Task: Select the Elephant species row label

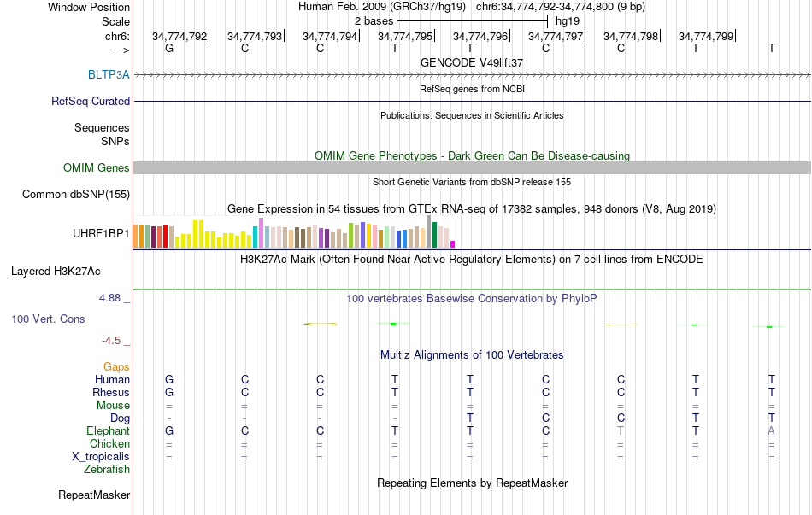Action: [108, 430]
